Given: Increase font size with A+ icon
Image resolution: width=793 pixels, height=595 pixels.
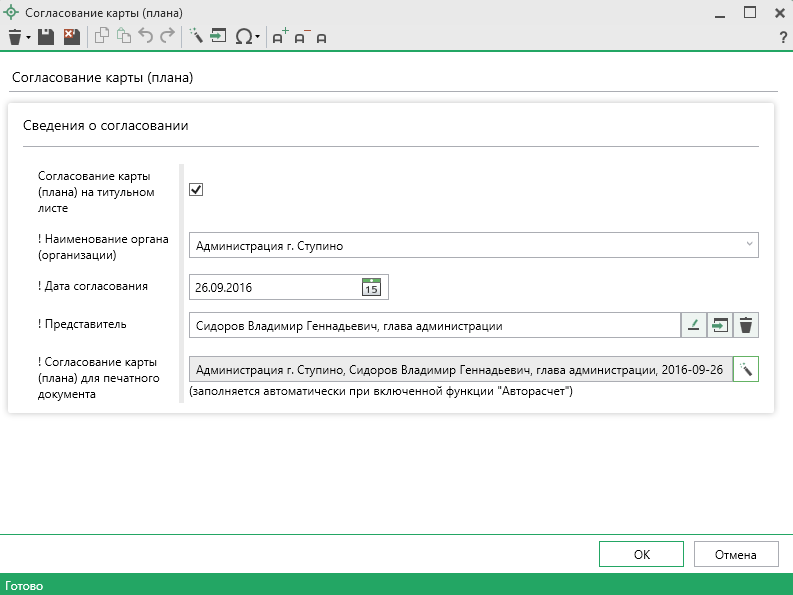Looking at the screenshot, I should pos(280,37).
